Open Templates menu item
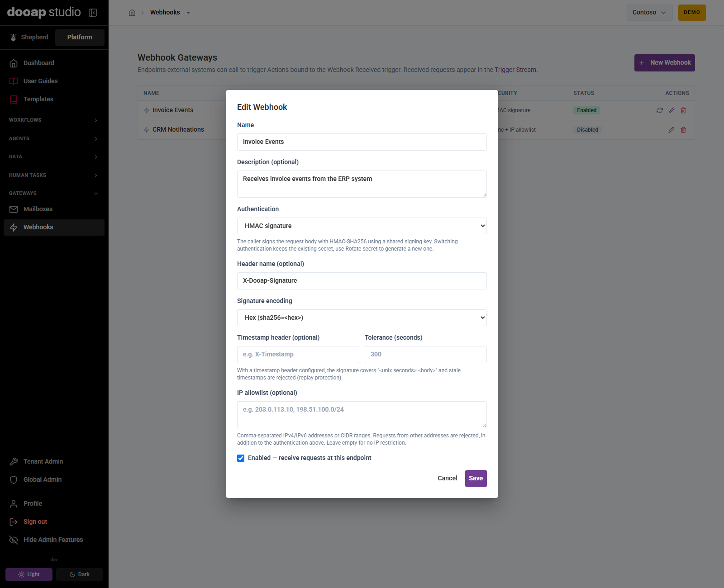724x588 pixels. [54, 100]
